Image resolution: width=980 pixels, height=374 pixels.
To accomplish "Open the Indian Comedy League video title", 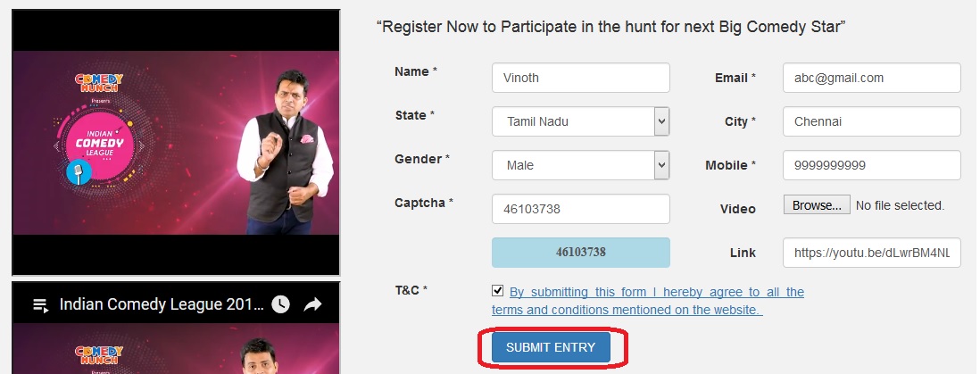I will 162,305.
